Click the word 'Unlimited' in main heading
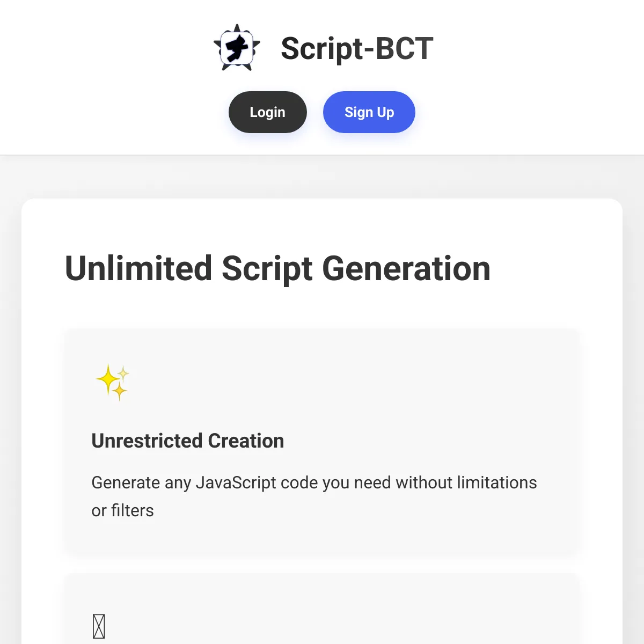Screen dimensions: 644x644 [138, 268]
